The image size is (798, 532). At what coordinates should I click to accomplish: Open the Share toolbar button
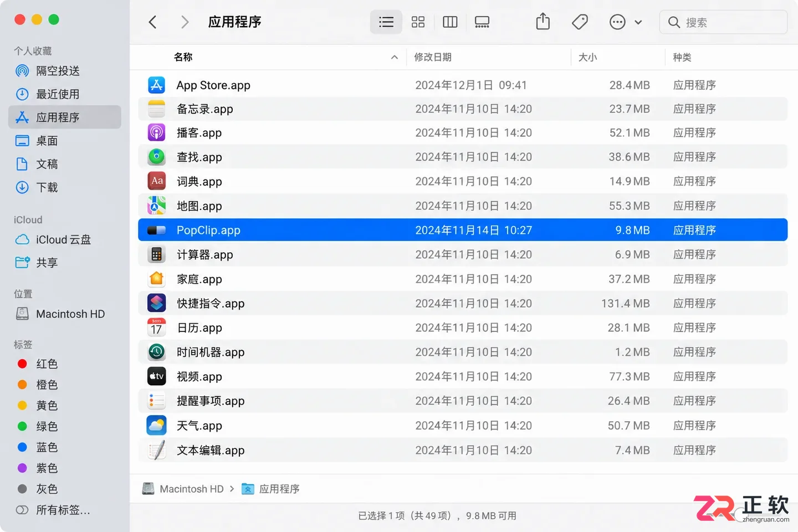click(543, 22)
